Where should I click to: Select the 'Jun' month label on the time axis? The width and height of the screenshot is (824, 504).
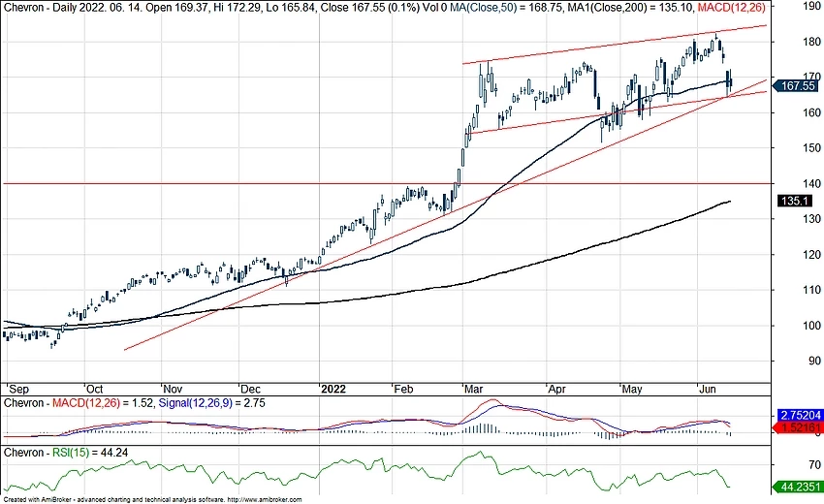click(x=708, y=390)
